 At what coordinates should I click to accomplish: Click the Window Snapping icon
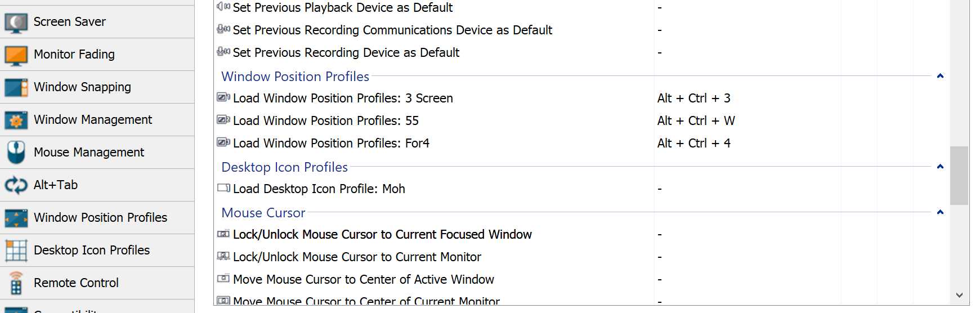click(x=16, y=87)
